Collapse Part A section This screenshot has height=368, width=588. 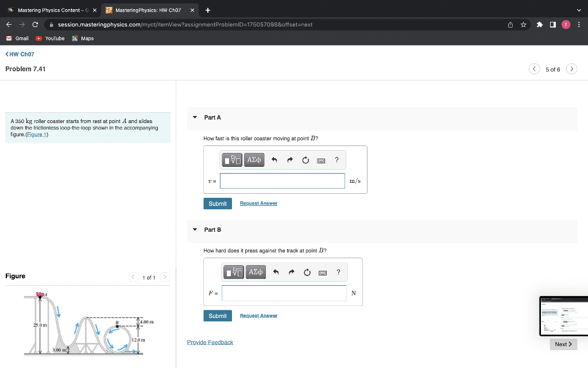coord(195,117)
